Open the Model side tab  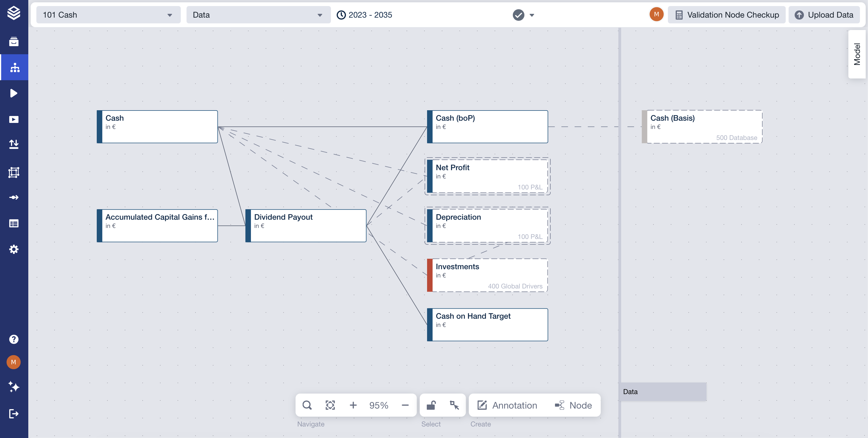click(x=856, y=54)
